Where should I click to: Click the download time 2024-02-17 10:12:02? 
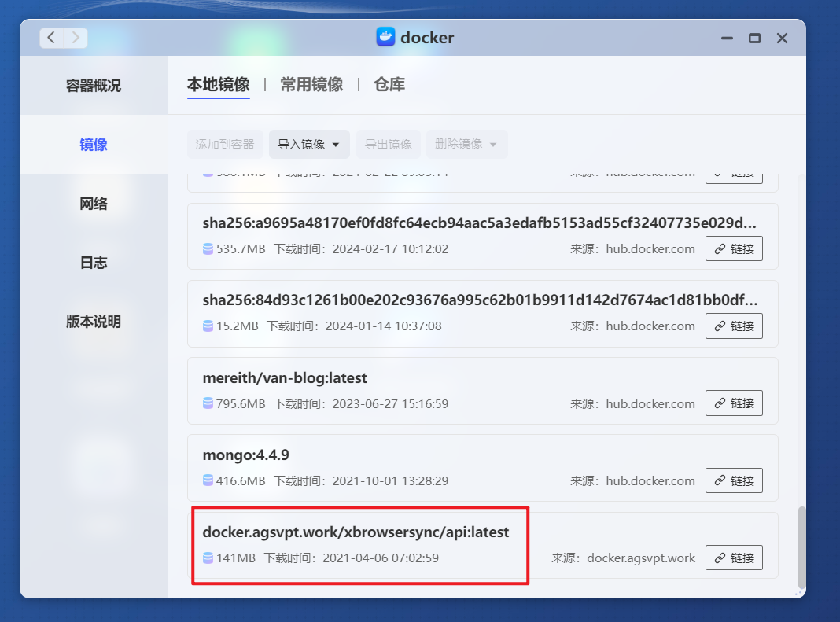[391, 249]
